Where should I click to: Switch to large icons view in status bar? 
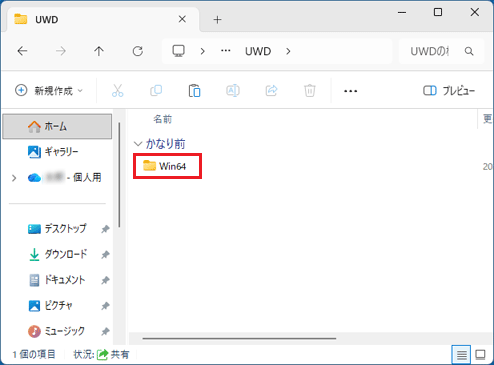[x=480, y=355]
